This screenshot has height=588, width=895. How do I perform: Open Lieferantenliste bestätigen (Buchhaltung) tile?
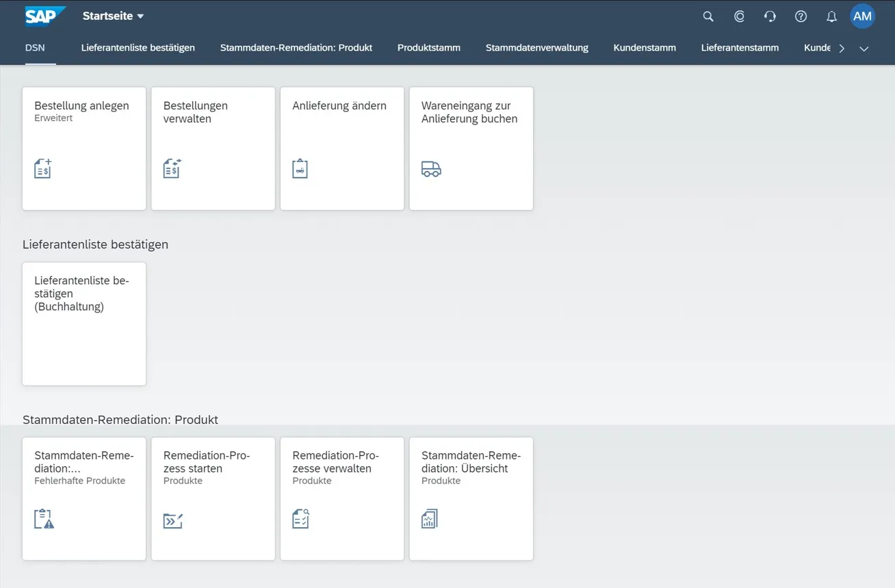tap(84, 324)
